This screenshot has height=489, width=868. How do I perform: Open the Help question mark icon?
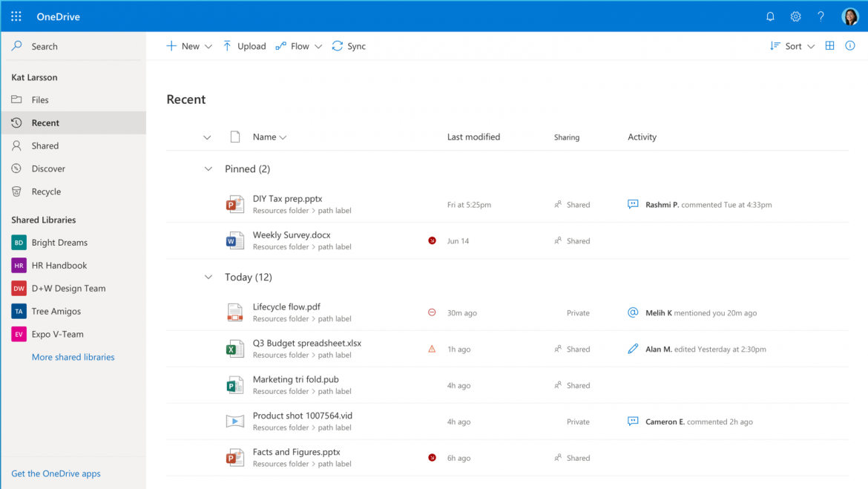[821, 16]
